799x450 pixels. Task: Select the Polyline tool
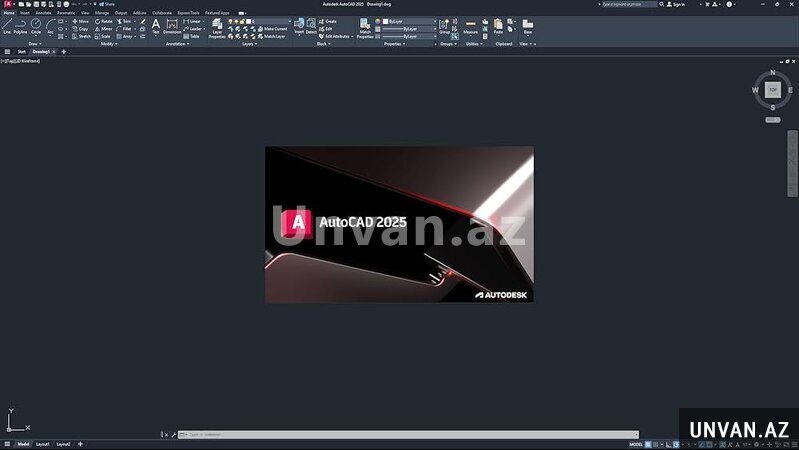pyautogui.click(x=20, y=27)
